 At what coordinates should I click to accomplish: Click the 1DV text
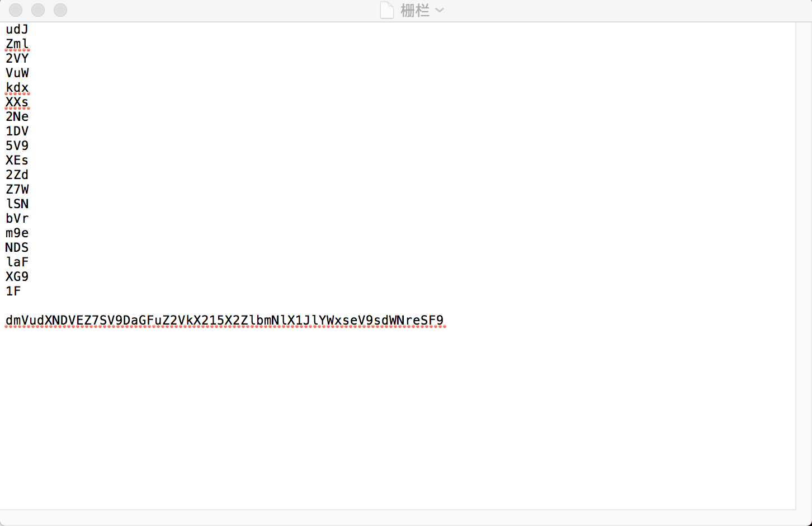click(x=17, y=131)
